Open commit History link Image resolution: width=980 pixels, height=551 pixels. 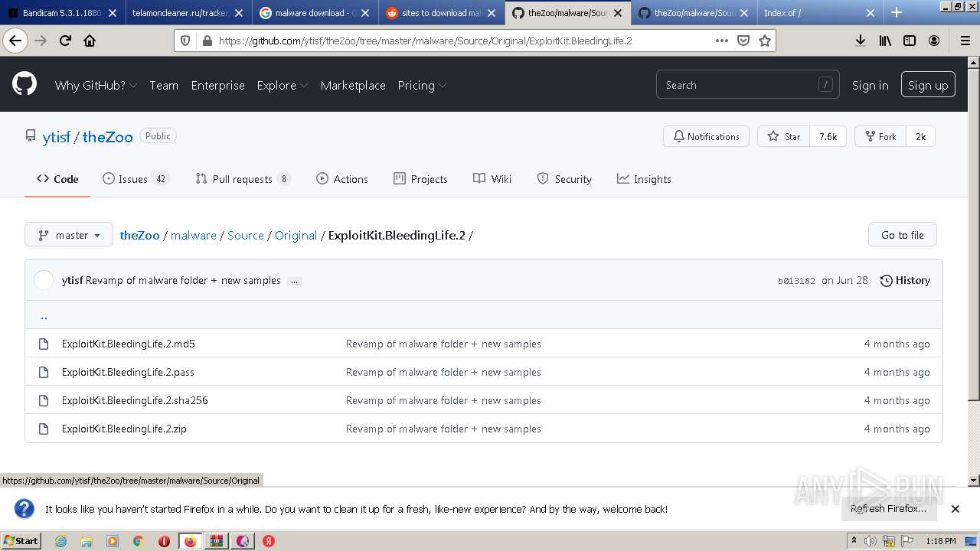[905, 280]
